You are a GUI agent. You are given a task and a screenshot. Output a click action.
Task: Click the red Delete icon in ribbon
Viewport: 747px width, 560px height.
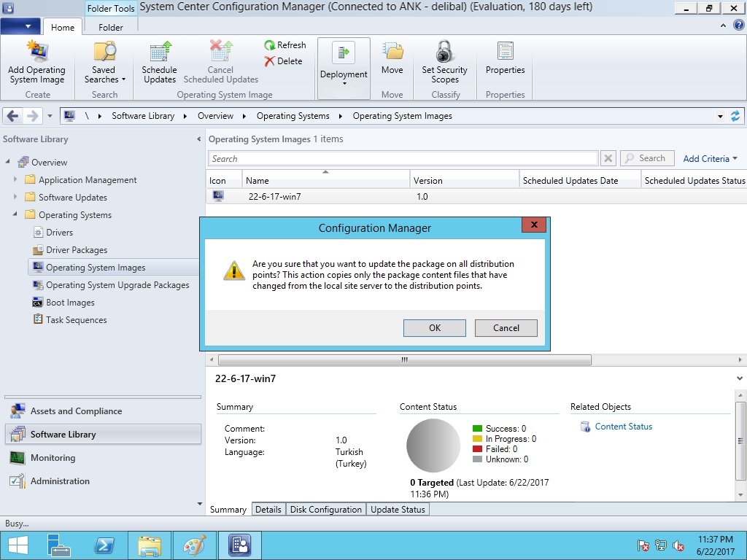[270, 61]
